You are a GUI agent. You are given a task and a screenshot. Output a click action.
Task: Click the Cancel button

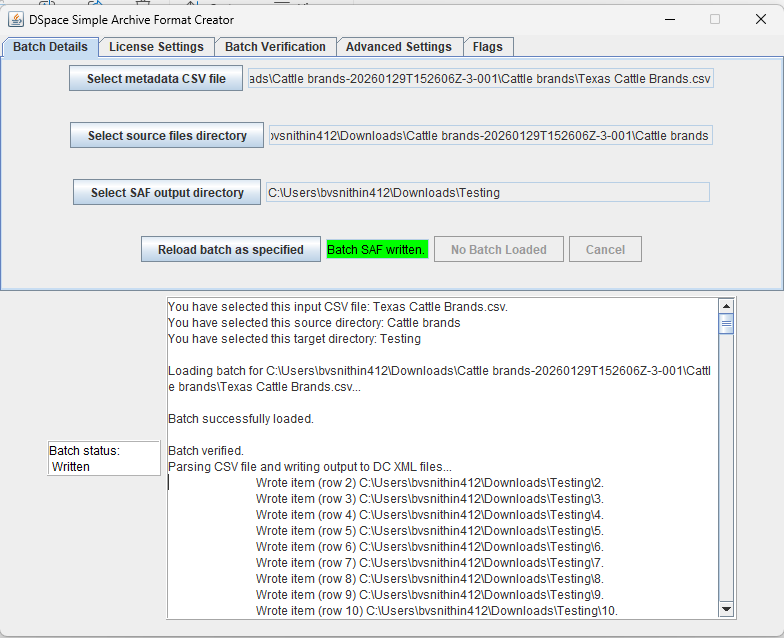coord(605,249)
